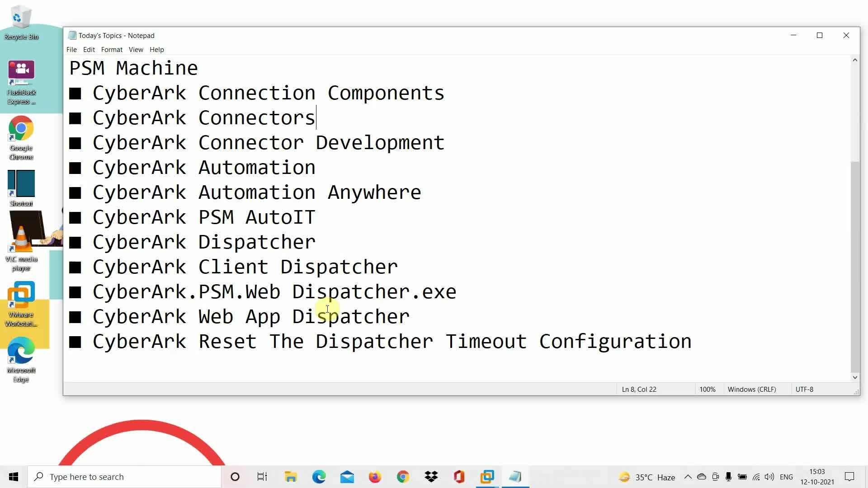Click the Windows Start button

[14, 477]
